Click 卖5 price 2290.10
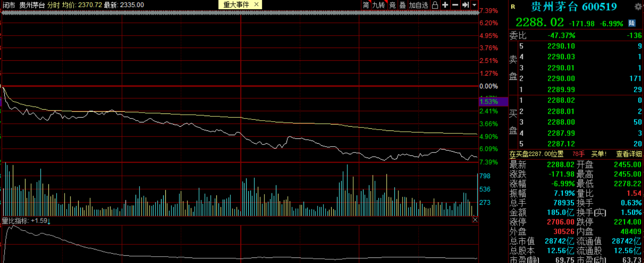 (x=561, y=46)
